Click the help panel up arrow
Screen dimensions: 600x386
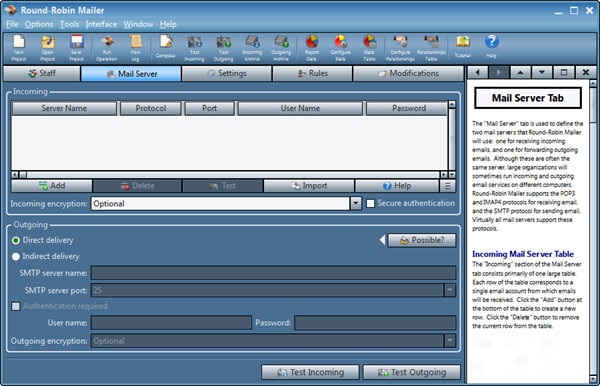520,72
